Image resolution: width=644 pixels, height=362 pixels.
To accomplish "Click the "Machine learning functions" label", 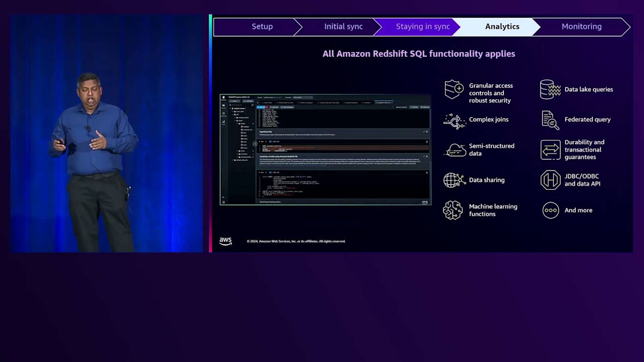I will point(493,210).
